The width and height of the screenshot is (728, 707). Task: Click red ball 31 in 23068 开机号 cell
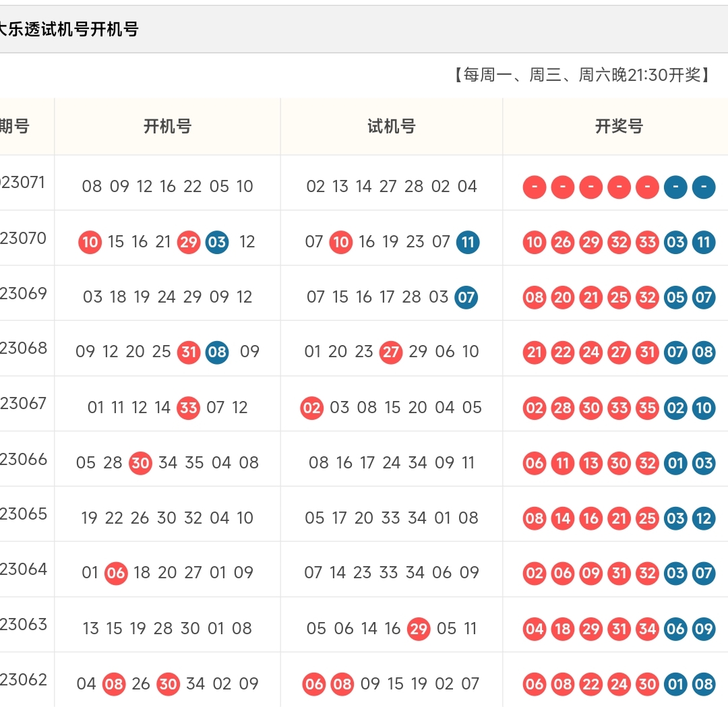(x=189, y=352)
